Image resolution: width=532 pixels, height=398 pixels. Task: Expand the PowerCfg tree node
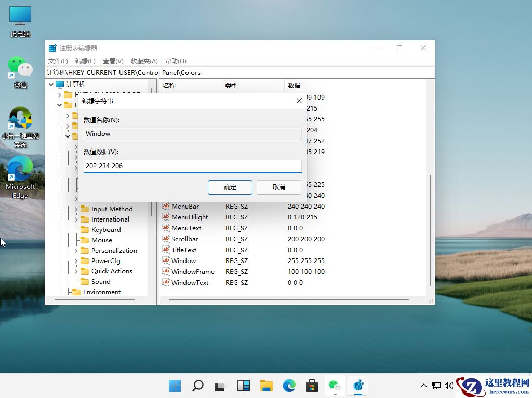(x=76, y=260)
